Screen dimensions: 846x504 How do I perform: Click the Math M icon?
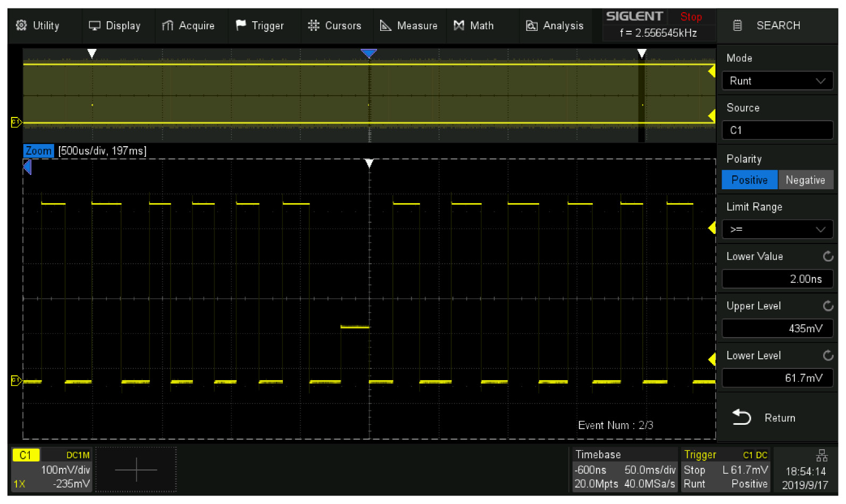point(459,26)
